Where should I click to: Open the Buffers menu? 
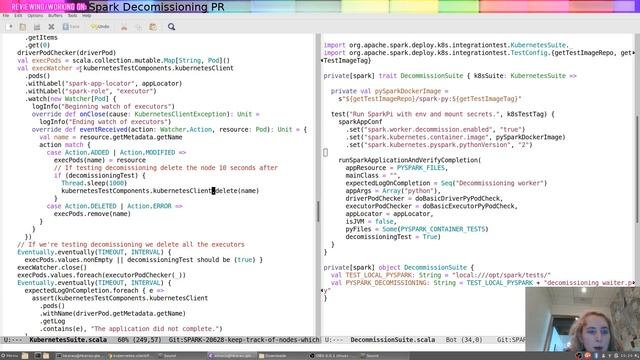coord(56,16)
